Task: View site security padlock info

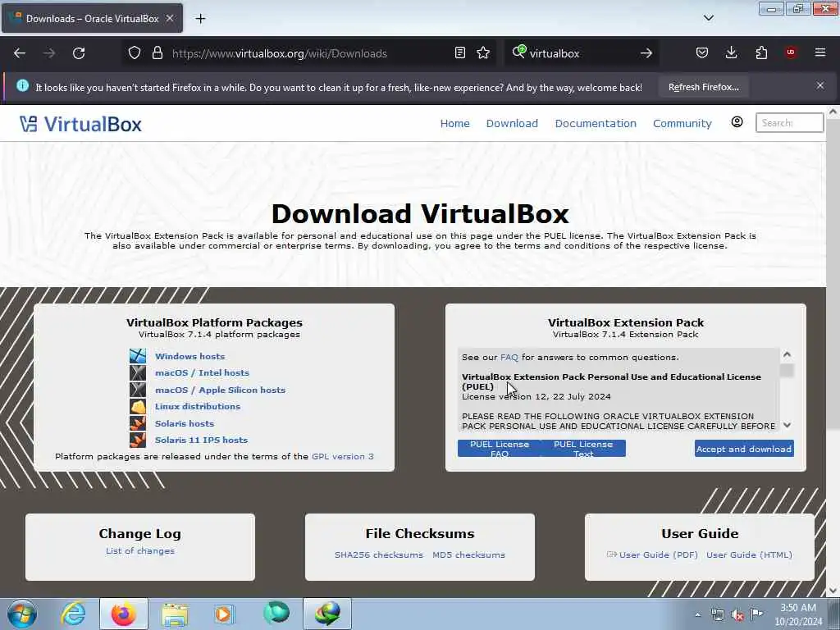Action: (x=157, y=53)
